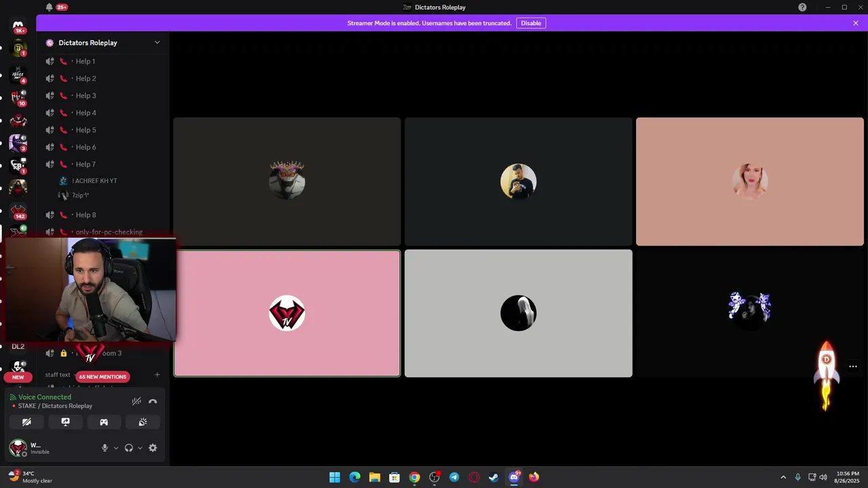Screen dimensions: 868x488
Task: Disconnect from voice with the hang-up icon
Action: click(x=153, y=401)
